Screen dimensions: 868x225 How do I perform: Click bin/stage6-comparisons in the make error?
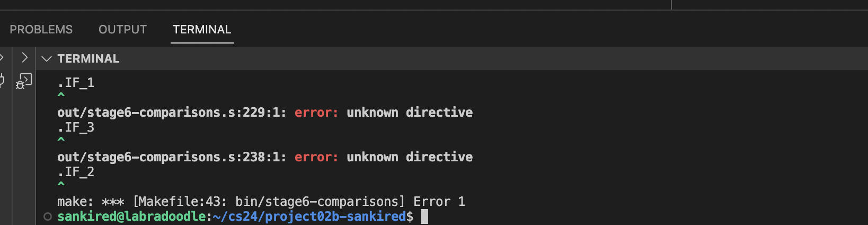316,202
